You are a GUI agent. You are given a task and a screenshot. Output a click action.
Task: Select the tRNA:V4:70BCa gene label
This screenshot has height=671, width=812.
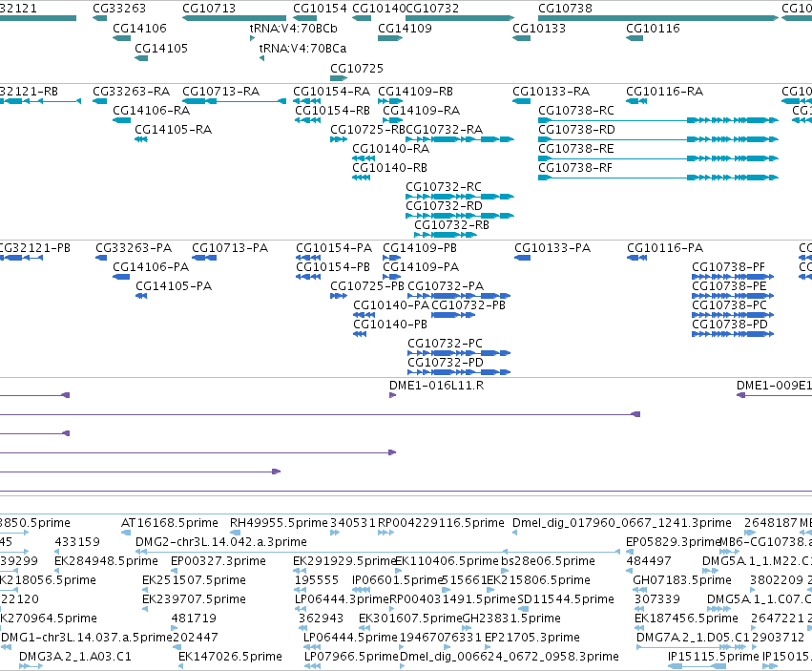(302, 49)
